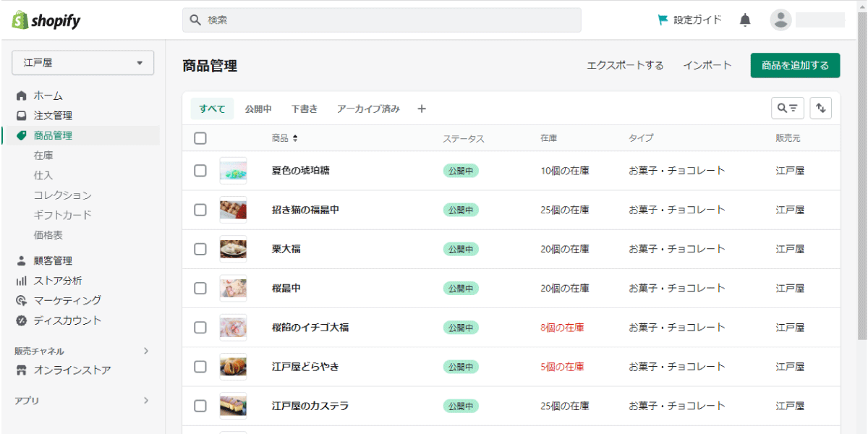Open the 夏色の琥珀糖 product
This screenshot has height=434, width=868.
pyautogui.click(x=301, y=171)
